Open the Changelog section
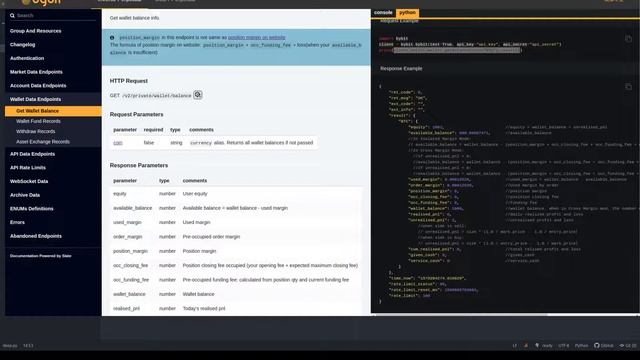This screenshot has height=360, width=640. [x=22, y=44]
